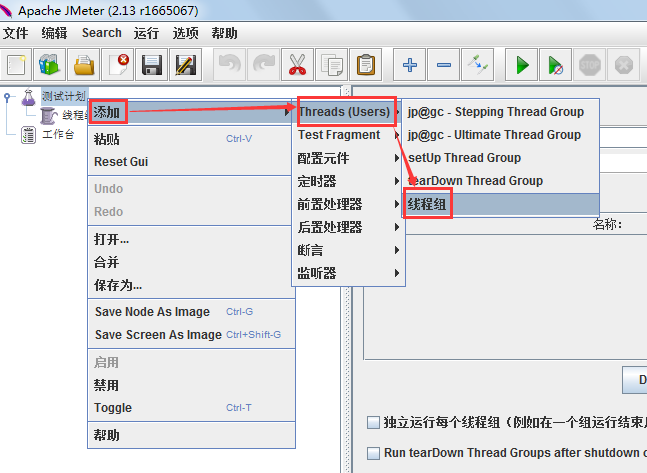This screenshot has height=473, width=647.
Task: Open the 帮助 menu in the menu bar
Action: 224,33
